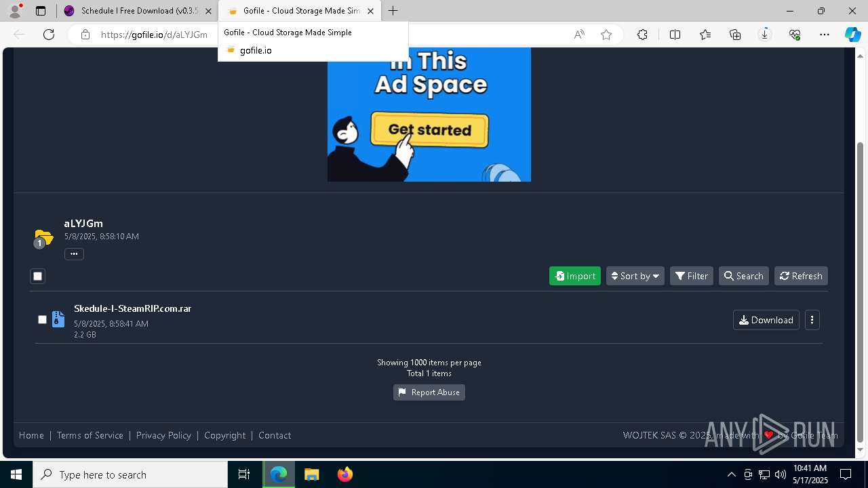The image size is (868, 488).
Task: Open File Explorer from taskbar
Action: [311, 474]
